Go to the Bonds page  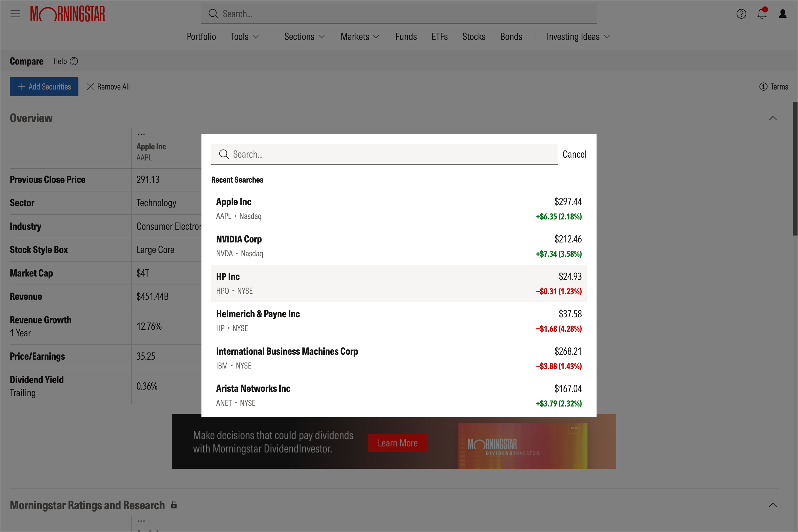[511, 37]
